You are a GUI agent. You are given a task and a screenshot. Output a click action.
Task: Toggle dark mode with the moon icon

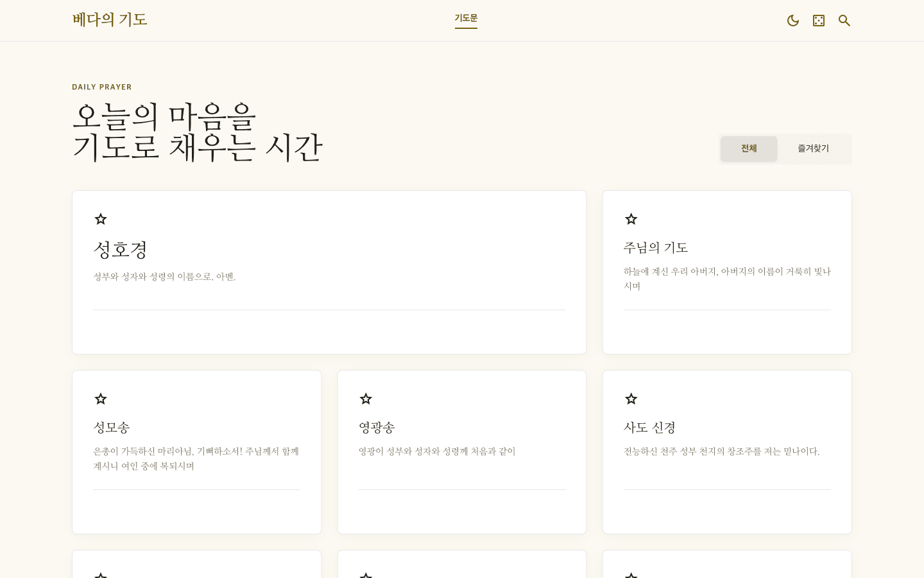coord(793,21)
